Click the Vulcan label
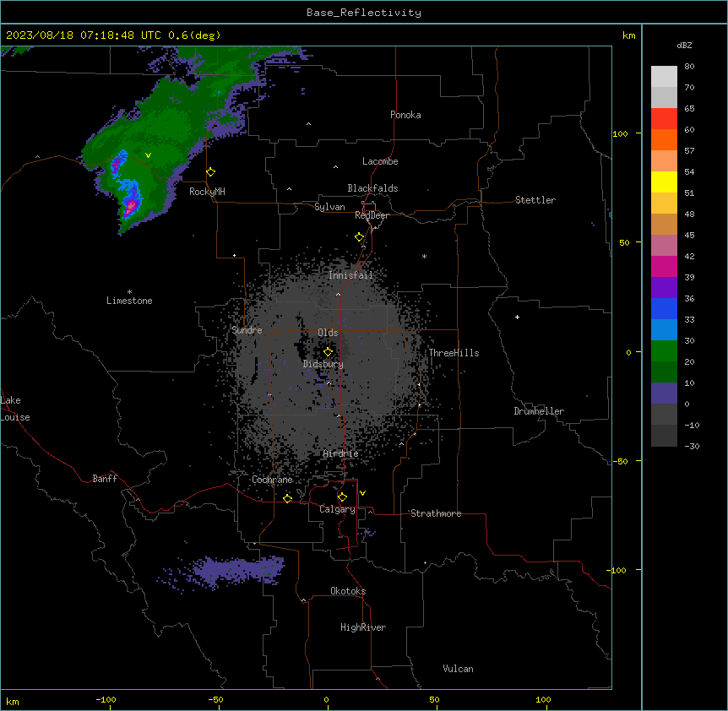728x711 pixels. (x=458, y=669)
